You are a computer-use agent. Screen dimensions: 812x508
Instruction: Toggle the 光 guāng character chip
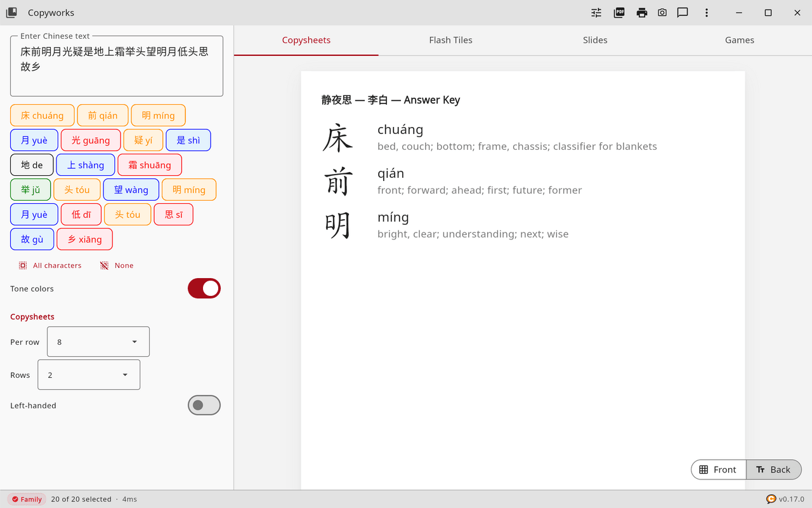pos(91,140)
